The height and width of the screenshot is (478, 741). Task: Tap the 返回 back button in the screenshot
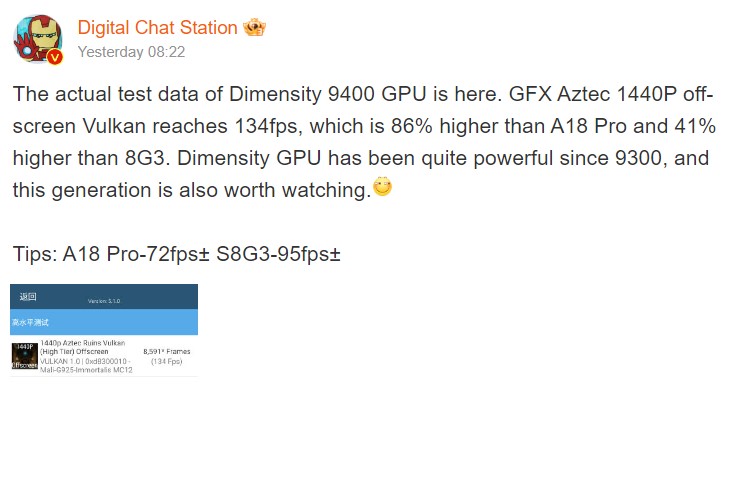28,296
